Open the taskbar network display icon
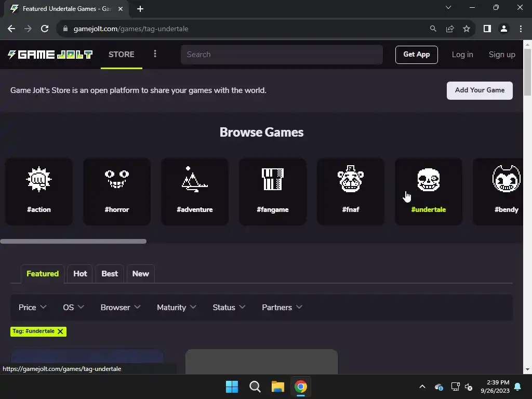This screenshot has width=532, height=399. [x=455, y=387]
